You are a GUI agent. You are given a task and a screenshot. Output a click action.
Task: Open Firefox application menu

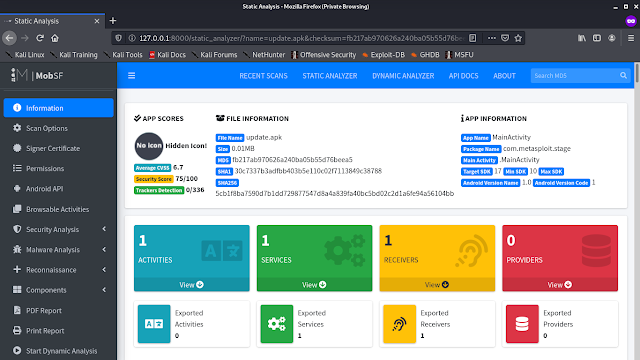[x=631, y=38]
